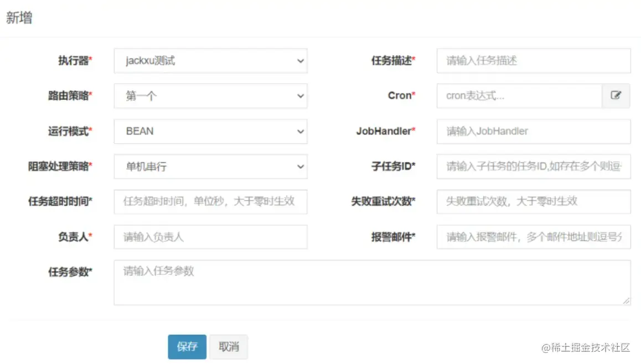The width and height of the screenshot is (641, 364).
Task: Expand the 路由策略 dropdown showing 第一个
Action: [210, 96]
